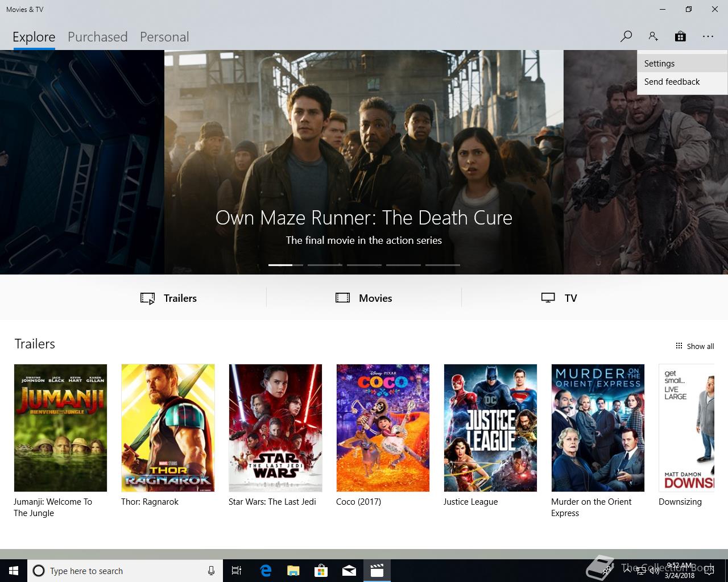Open Murder on the Orient Express poster
Screen dimensions: 728x582
click(598, 428)
